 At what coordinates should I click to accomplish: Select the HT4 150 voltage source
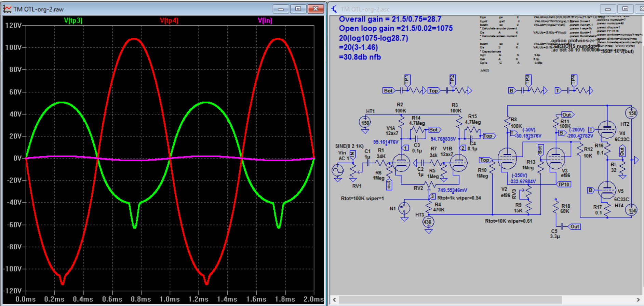click(x=632, y=210)
